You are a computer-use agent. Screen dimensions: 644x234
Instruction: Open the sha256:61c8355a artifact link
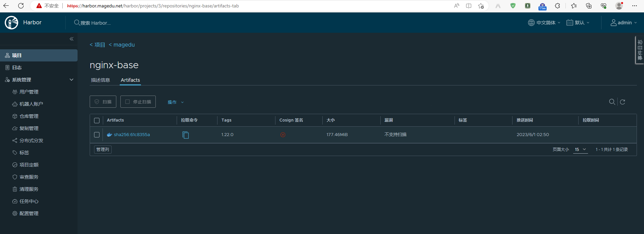click(132, 135)
